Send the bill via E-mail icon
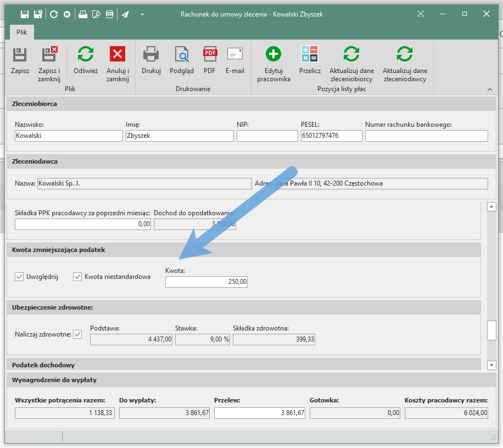The width and height of the screenshot is (503, 448). coord(235,55)
